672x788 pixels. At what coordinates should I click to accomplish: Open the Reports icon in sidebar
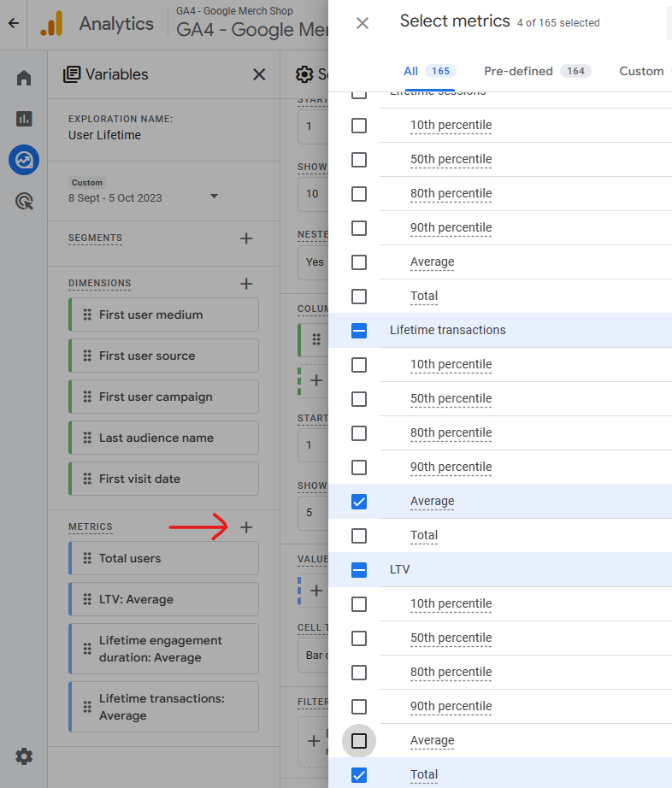pyautogui.click(x=24, y=119)
